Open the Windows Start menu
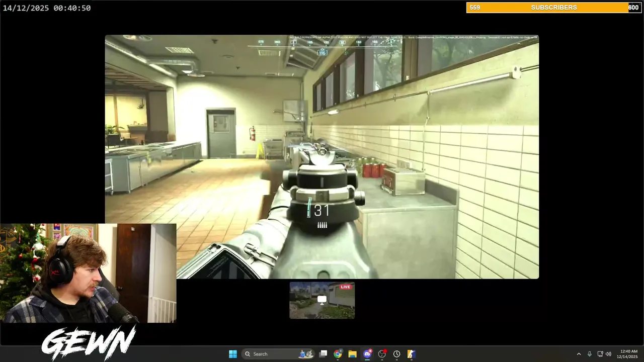 click(x=233, y=354)
